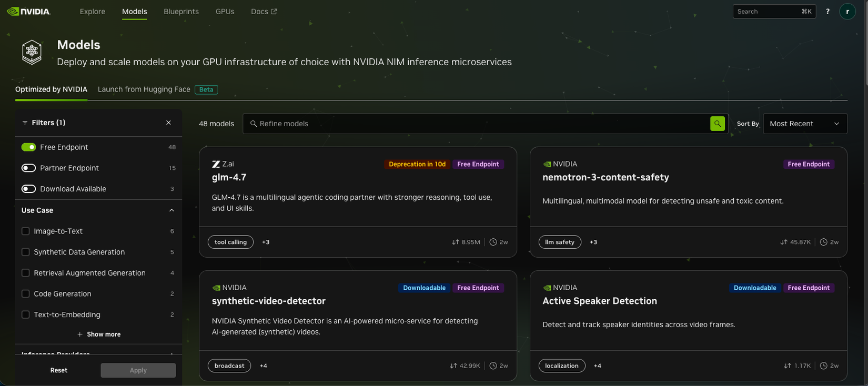The width and height of the screenshot is (868, 386).
Task: Click NVIDIA logo on Active Speaker Detection card
Action: pyautogui.click(x=547, y=288)
